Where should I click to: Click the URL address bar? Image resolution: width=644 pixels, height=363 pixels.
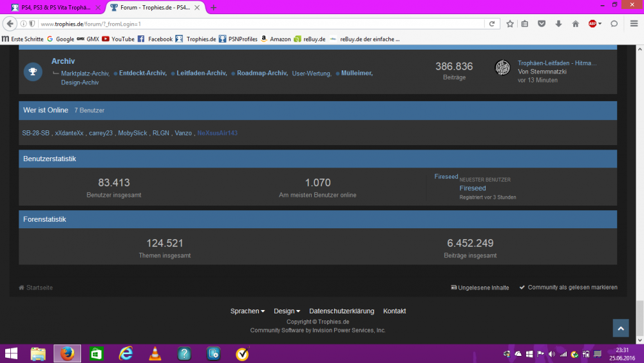pos(258,24)
